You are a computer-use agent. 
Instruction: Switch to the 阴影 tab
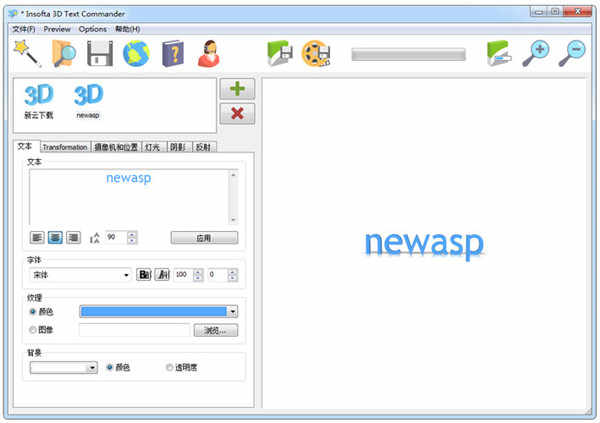coord(178,147)
